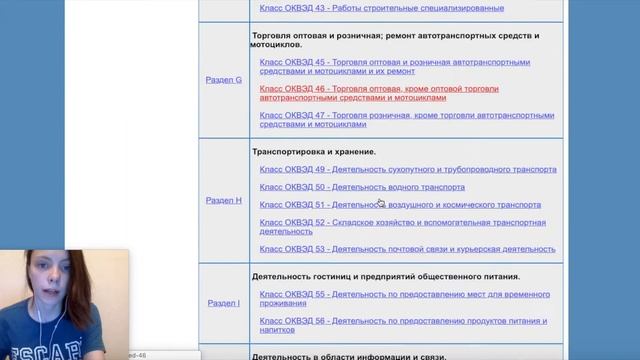Click the presenter webcam video thumbnail

point(64,304)
